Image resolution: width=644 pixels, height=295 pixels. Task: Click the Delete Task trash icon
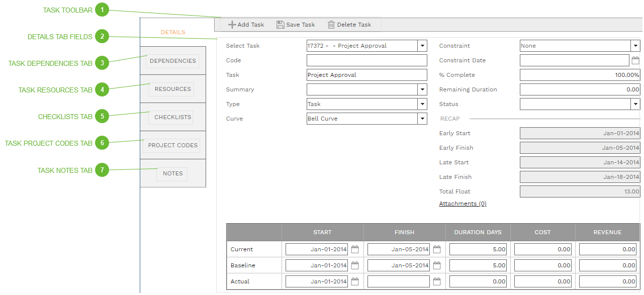tap(331, 24)
